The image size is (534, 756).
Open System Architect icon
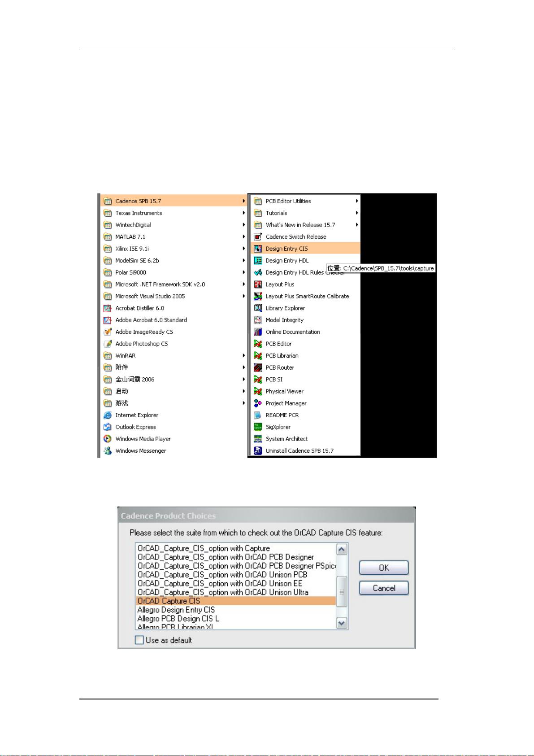258,439
